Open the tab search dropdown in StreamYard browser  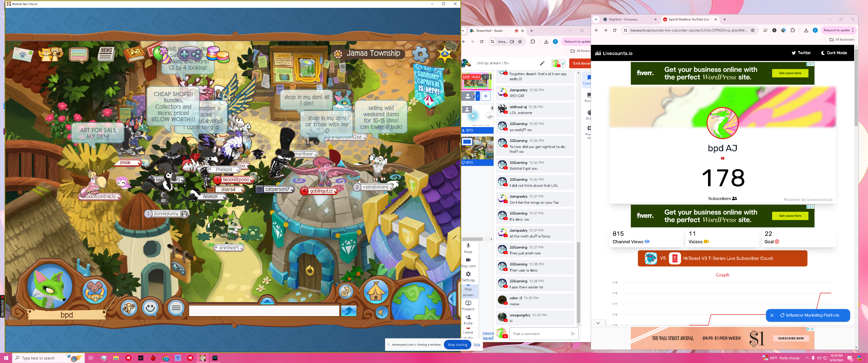pos(463,31)
